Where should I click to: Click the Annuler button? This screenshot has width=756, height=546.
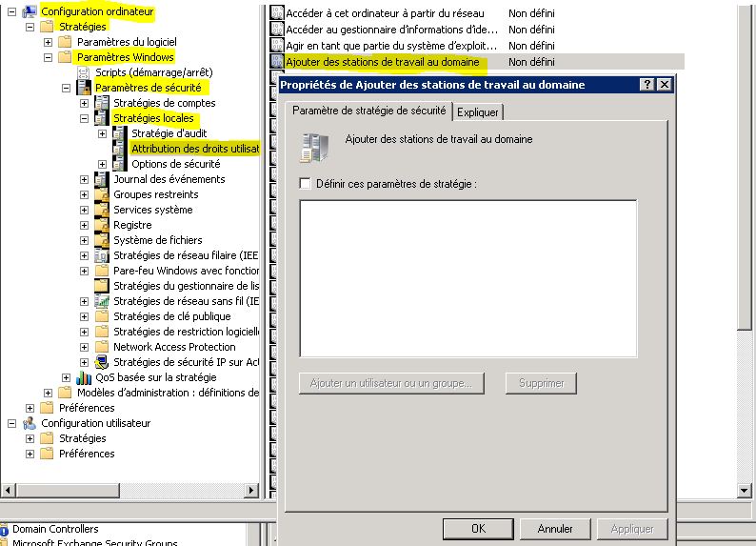(x=554, y=528)
